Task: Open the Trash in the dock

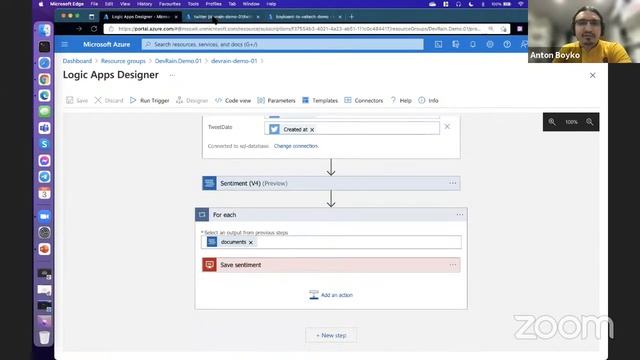Action: [44, 338]
